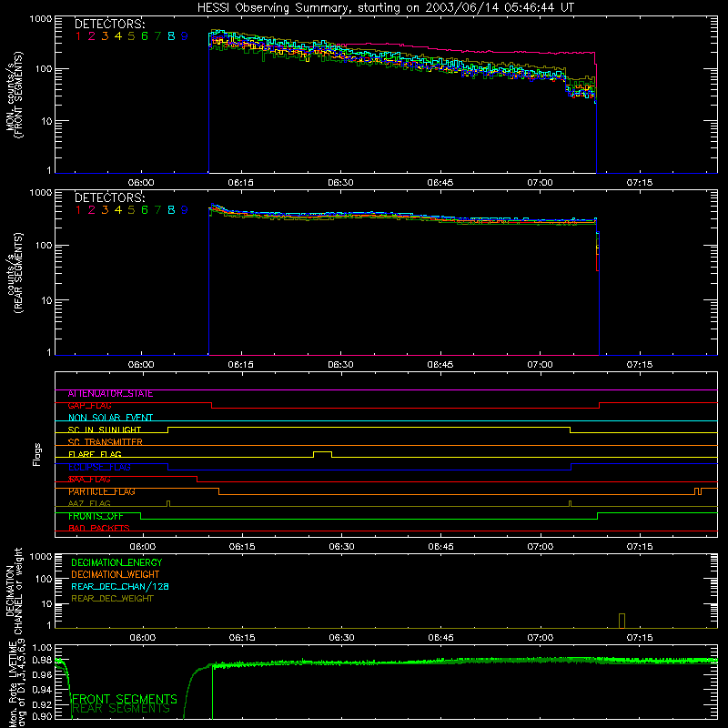Click the REAR SEGMENTS livetime legend label
The image size is (728, 728).
click(121, 709)
